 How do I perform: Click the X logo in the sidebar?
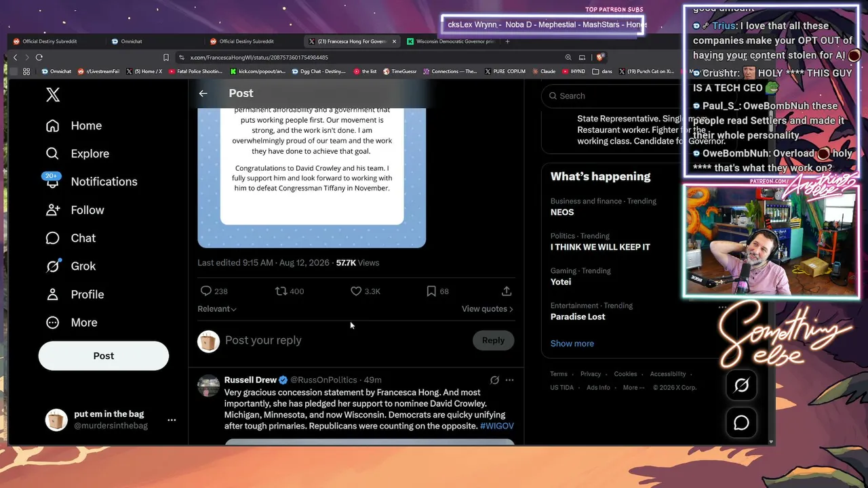(x=53, y=95)
